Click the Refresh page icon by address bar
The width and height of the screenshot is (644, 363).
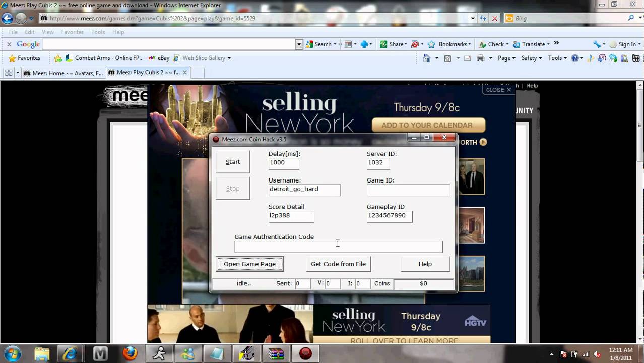click(x=483, y=18)
